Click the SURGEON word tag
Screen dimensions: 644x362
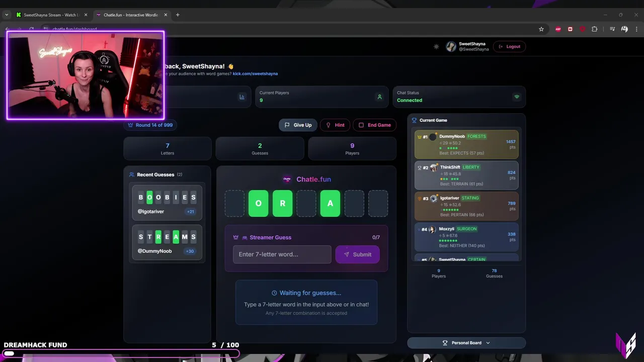click(x=466, y=229)
